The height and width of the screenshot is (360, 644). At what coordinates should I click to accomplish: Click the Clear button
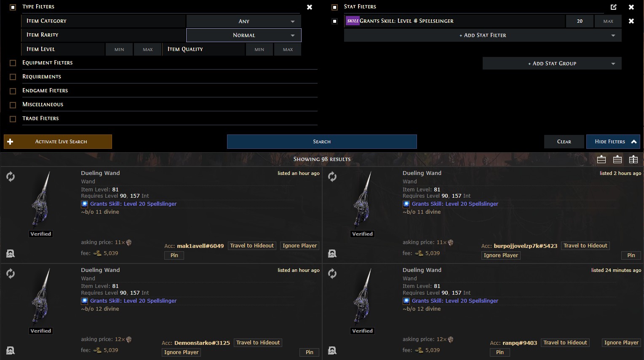pyautogui.click(x=564, y=142)
